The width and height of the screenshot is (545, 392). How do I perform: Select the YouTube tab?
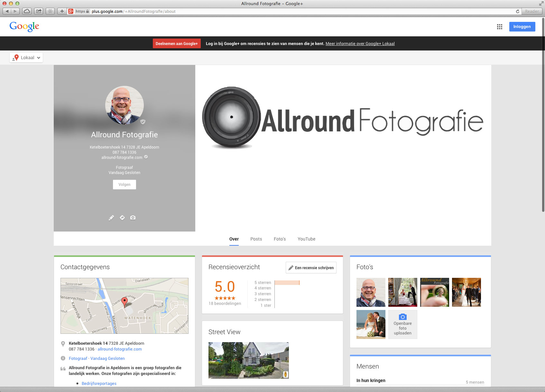click(x=306, y=239)
